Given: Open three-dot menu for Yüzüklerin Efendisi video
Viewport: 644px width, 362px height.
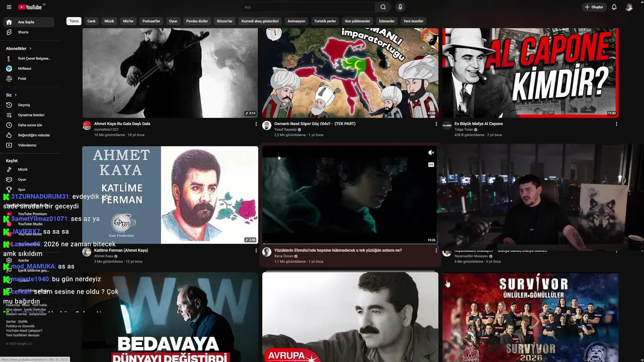Looking at the screenshot, I should (x=436, y=250).
